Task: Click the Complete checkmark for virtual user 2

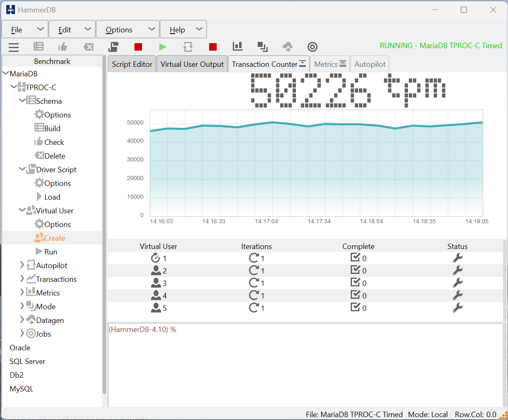Action: click(355, 270)
